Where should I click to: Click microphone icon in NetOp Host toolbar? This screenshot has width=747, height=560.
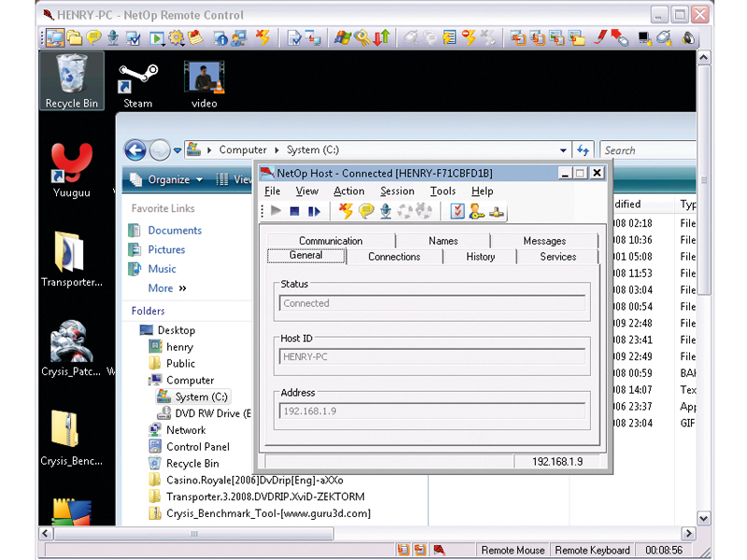(386, 211)
